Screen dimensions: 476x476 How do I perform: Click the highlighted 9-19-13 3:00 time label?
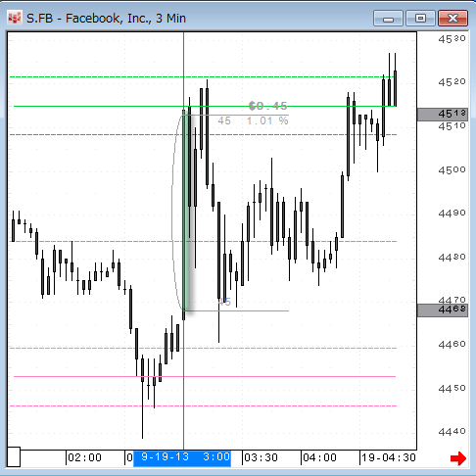[x=182, y=457]
